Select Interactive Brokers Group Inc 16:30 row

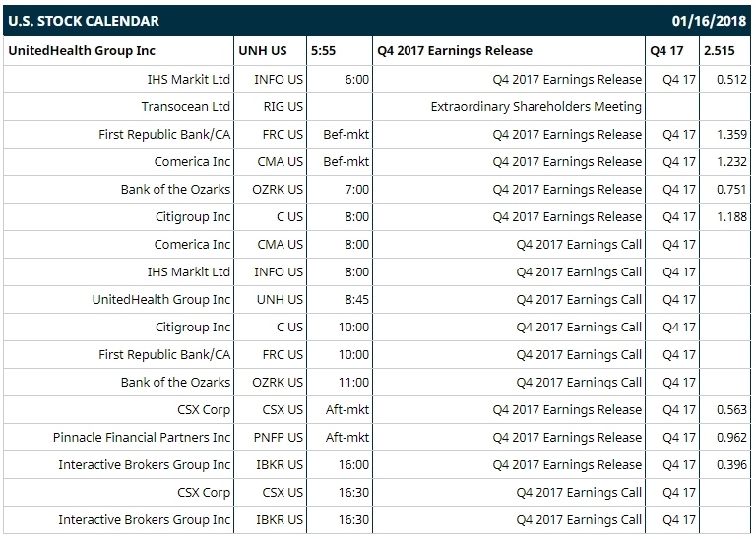144,519
